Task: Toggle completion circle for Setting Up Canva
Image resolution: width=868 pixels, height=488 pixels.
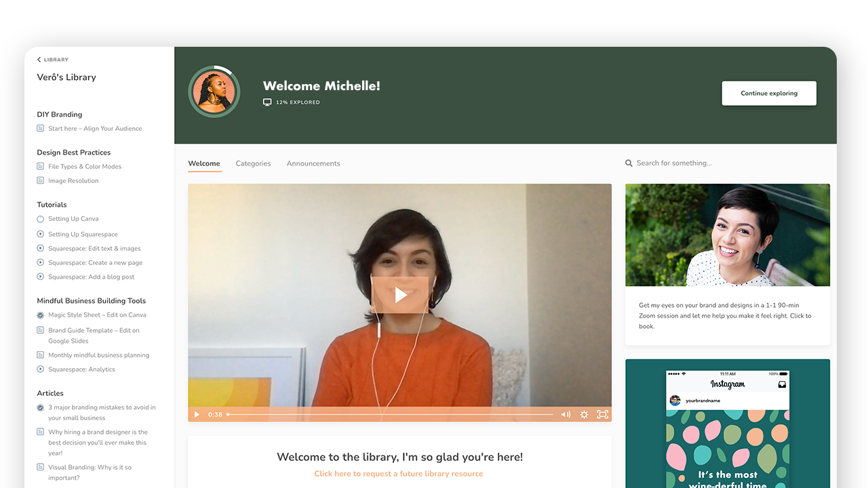Action: (41, 219)
